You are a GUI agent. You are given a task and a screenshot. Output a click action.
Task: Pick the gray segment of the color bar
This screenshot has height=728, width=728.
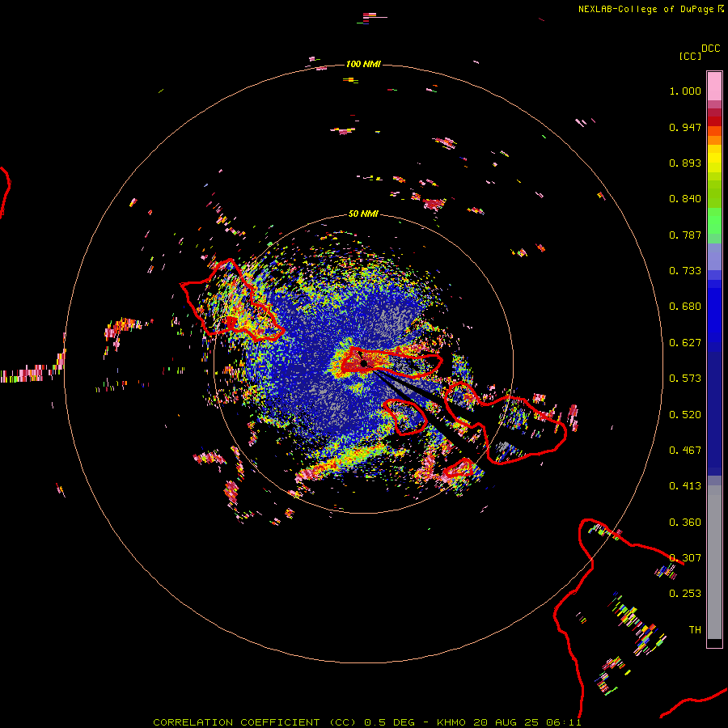tap(714, 562)
